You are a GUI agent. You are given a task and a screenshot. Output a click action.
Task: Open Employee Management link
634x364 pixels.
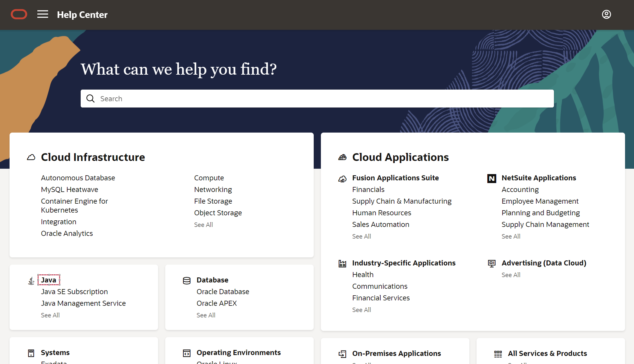(x=540, y=201)
